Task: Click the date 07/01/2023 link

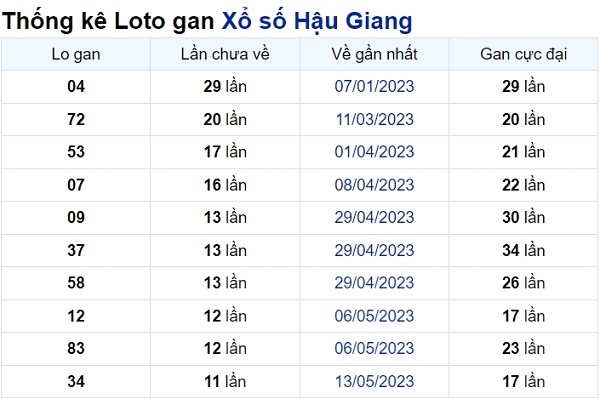Action: point(374,86)
